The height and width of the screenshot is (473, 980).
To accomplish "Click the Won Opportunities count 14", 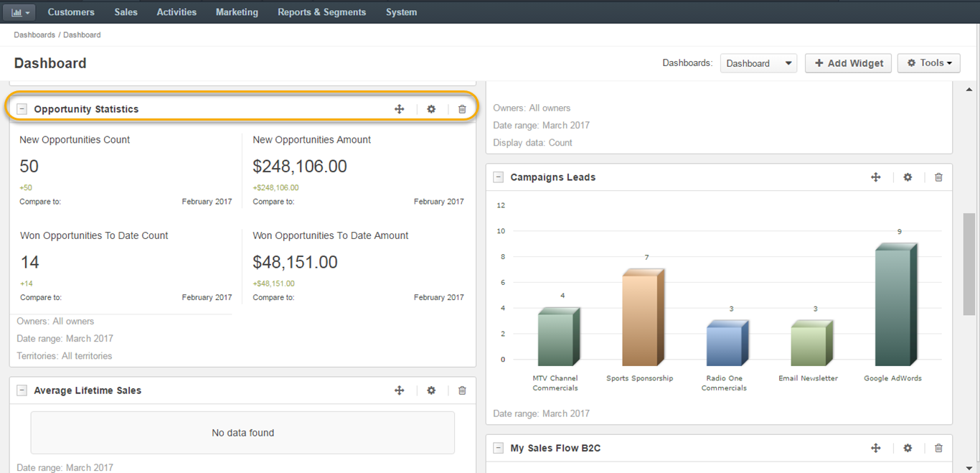I will pyautogui.click(x=29, y=262).
